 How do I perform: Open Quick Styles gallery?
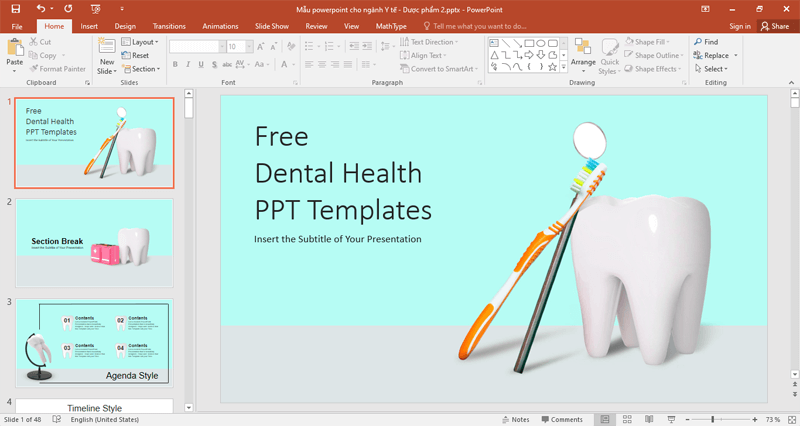tap(610, 56)
